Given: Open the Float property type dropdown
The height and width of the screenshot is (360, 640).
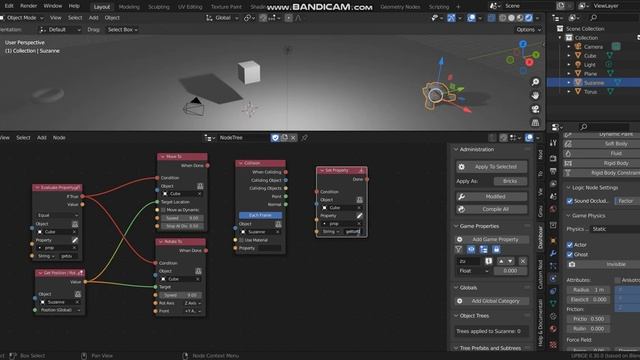Looking at the screenshot, I should (473, 271).
